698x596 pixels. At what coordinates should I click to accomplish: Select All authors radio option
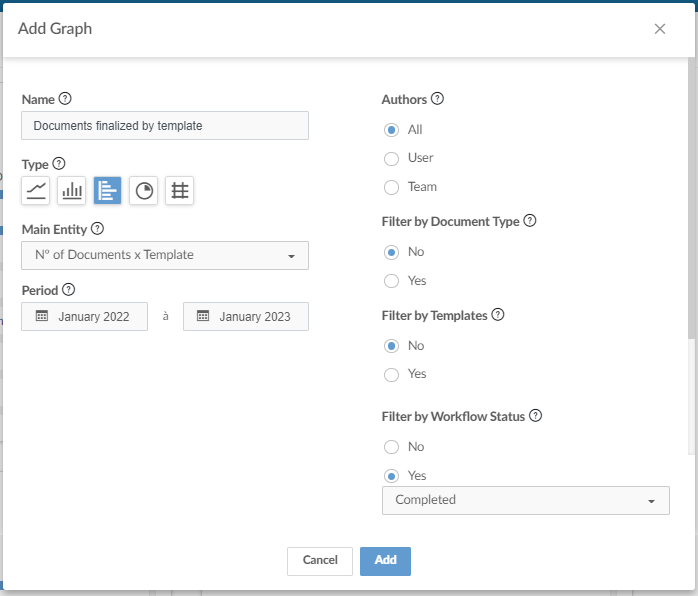[391, 130]
